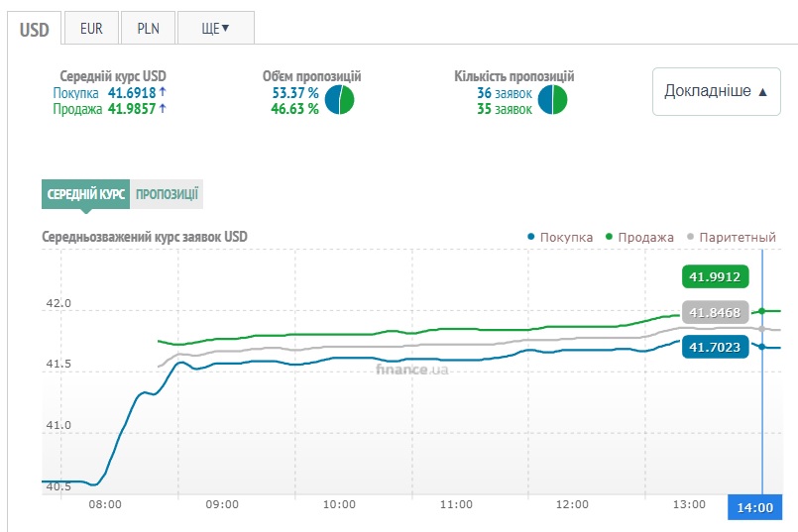This screenshot has height=532, width=798.
Task: Click the up arrow next to Покупка rate
Action: coord(163,92)
